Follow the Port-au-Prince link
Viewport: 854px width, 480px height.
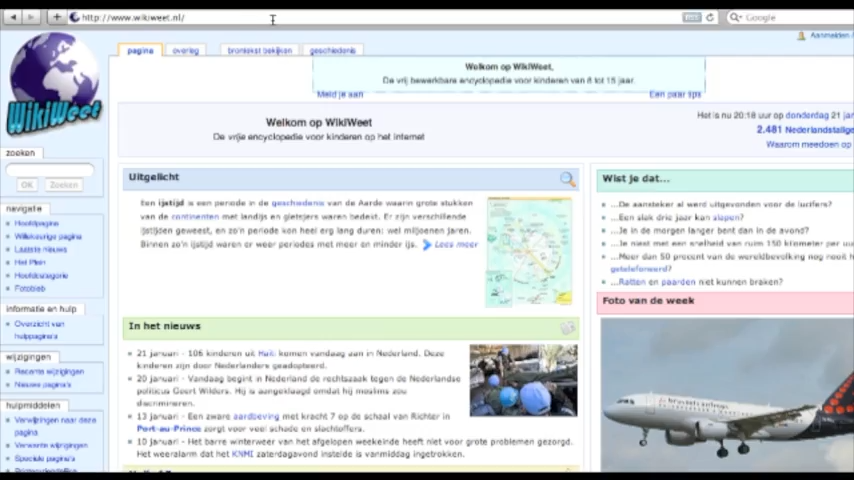[169, 429]
